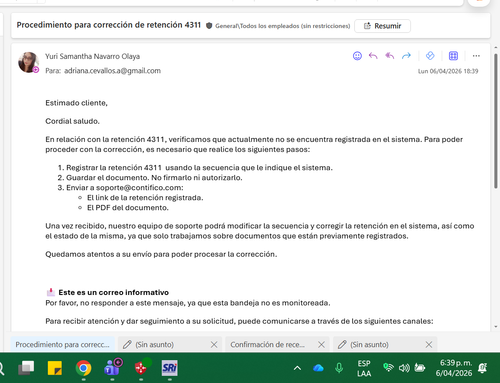
Task: Click scrollbar down arrow in message pane
Action: (x=496, y=327)
